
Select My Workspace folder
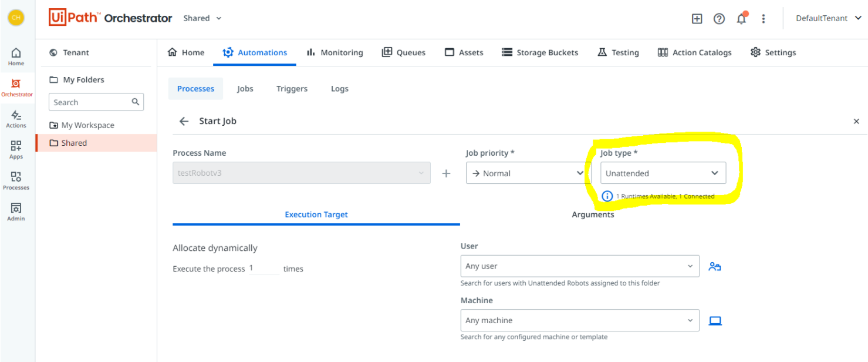coord(87,125)
